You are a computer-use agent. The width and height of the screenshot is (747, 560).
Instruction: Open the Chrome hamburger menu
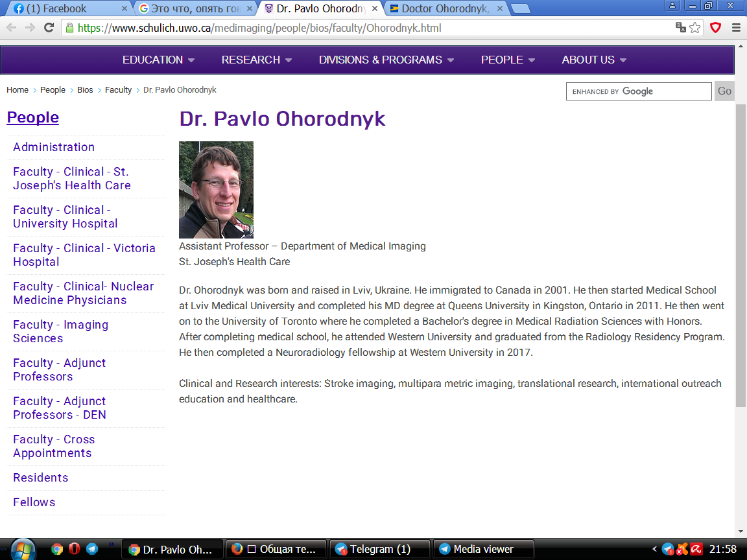pos(736,28)
